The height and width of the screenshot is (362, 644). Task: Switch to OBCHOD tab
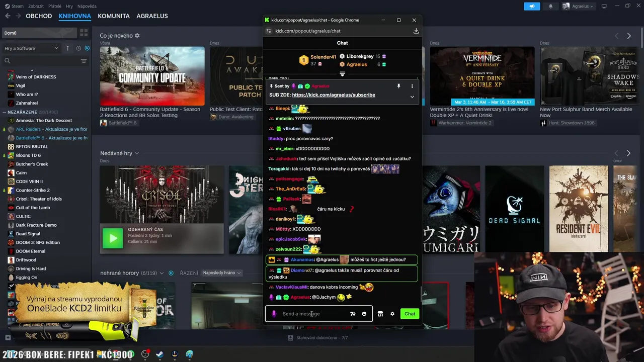coord(39,16)
